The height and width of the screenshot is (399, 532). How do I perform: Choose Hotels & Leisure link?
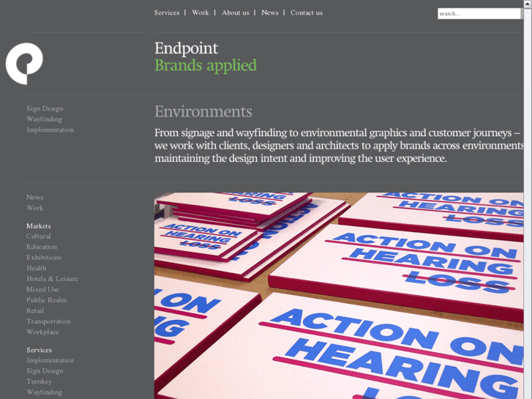tap(52, 278)
